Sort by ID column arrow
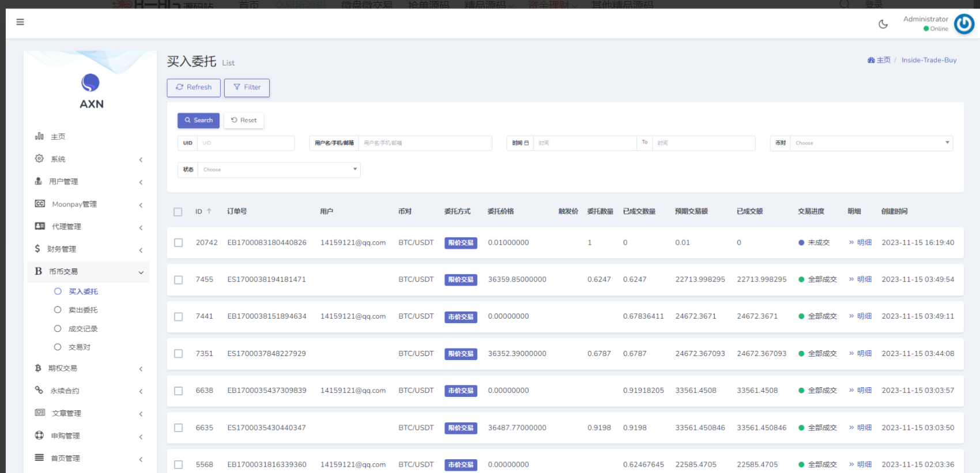This screenshot has width=980, height=473. (x=209, y=211)
